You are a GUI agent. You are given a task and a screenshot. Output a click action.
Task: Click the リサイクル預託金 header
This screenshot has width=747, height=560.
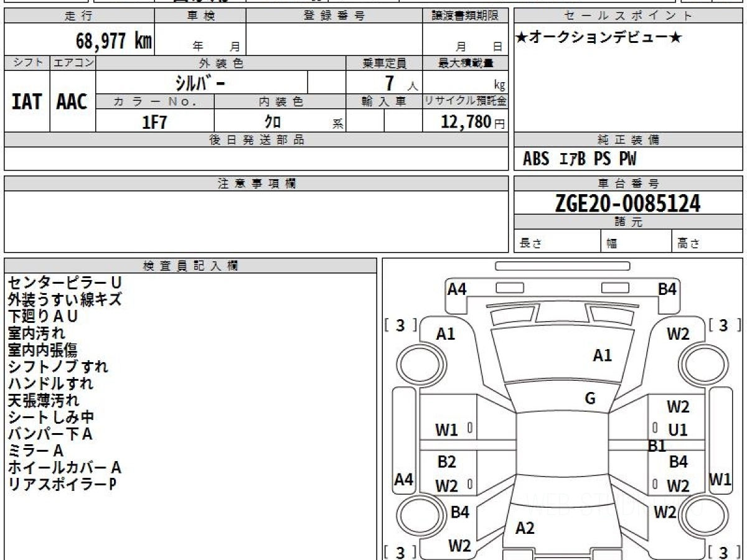click(x=466, y=101)
